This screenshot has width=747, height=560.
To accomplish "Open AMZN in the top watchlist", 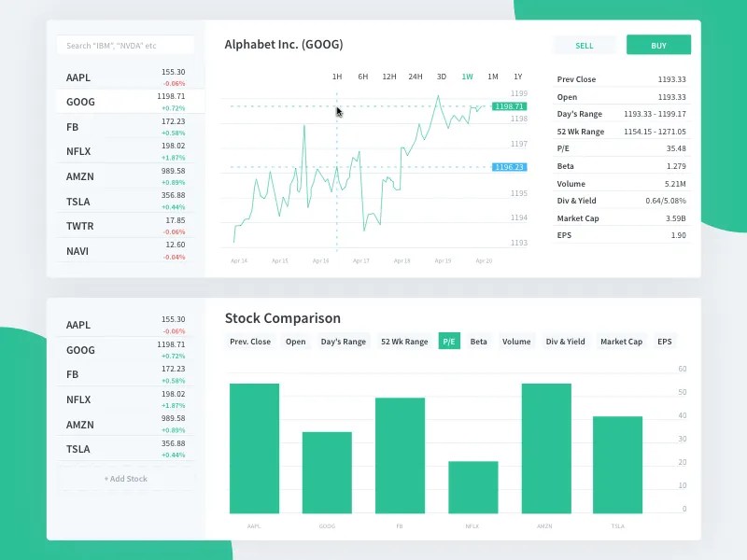I will [126, 176].
